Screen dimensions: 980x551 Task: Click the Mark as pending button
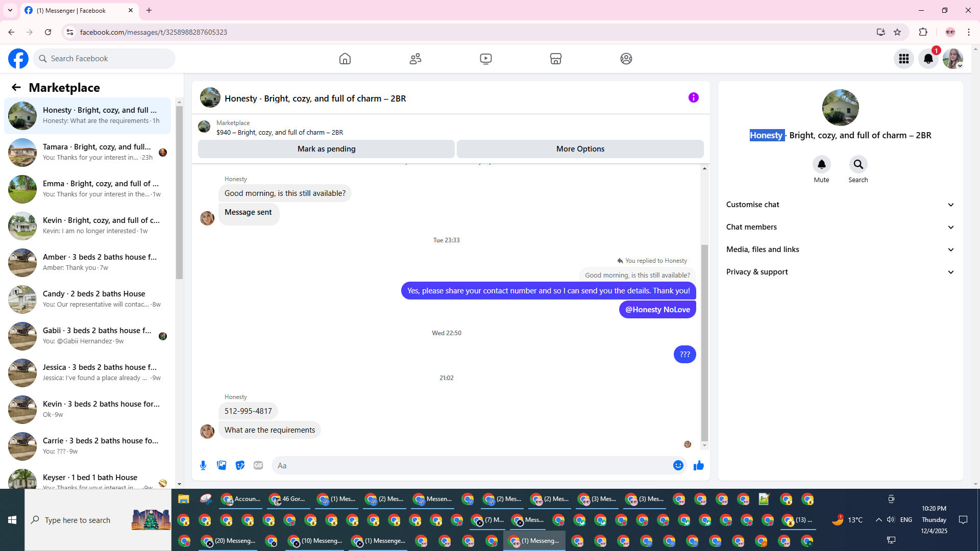(x=326, y=149)
